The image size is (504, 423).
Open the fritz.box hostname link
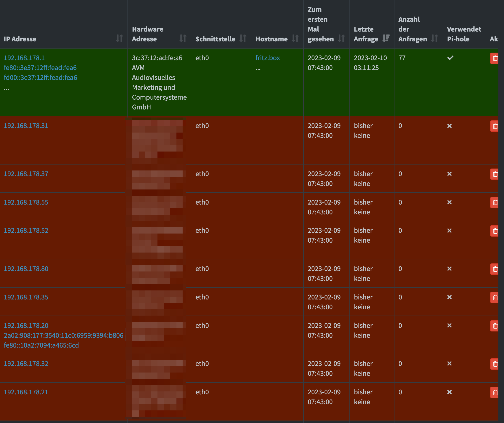267,58
